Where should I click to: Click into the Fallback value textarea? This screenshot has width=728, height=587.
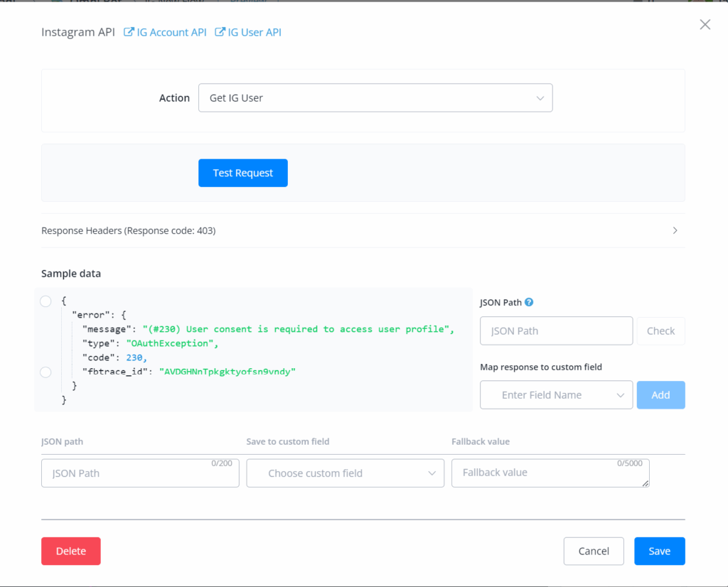pyautogui.click(x=550, y=473)
